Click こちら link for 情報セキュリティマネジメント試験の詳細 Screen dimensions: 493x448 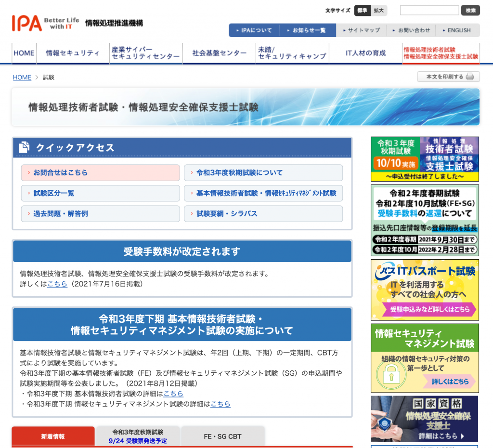tap(221, 404)
